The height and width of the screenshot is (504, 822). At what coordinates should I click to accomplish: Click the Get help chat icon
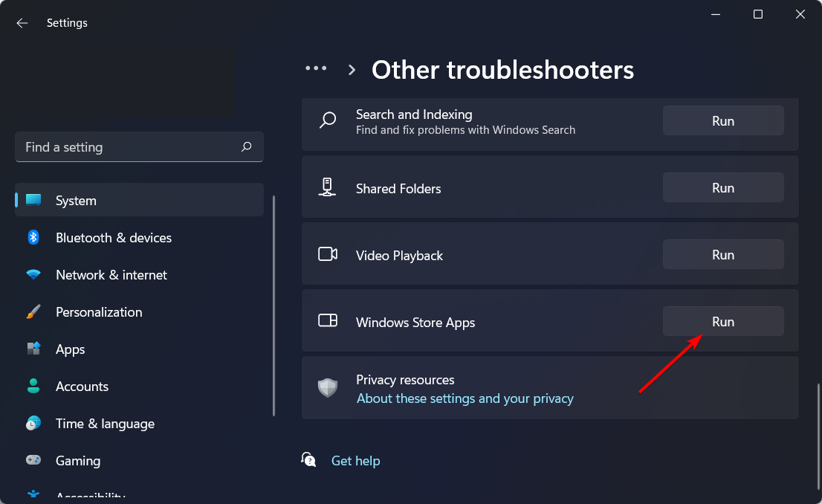click(308, 459)
